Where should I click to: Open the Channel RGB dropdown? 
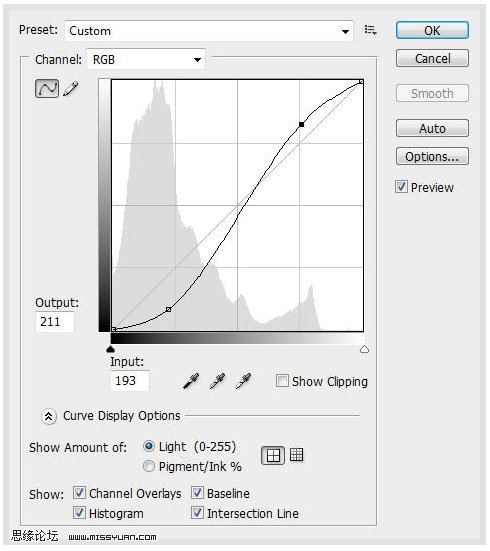pos(146,59)
